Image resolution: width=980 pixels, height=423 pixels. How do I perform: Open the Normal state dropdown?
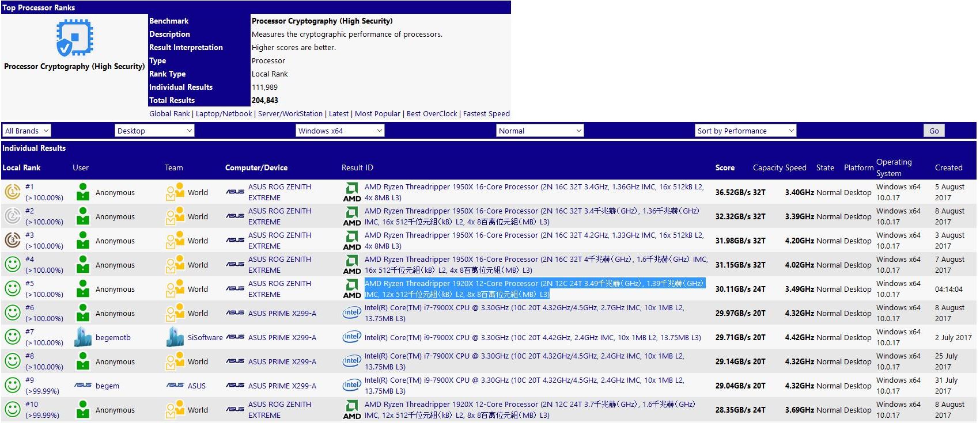[540, 131]
